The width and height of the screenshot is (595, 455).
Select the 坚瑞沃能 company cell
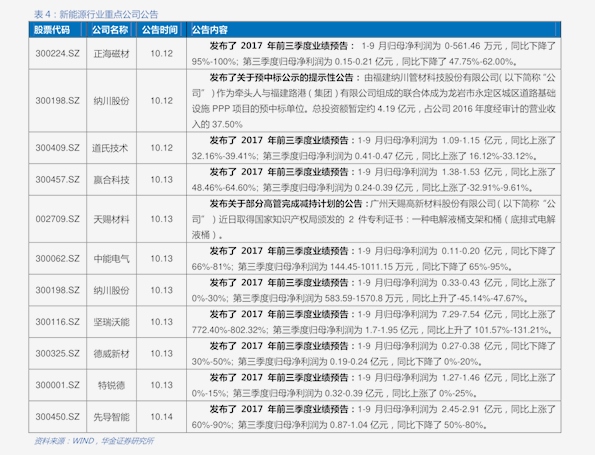[112, 322]
